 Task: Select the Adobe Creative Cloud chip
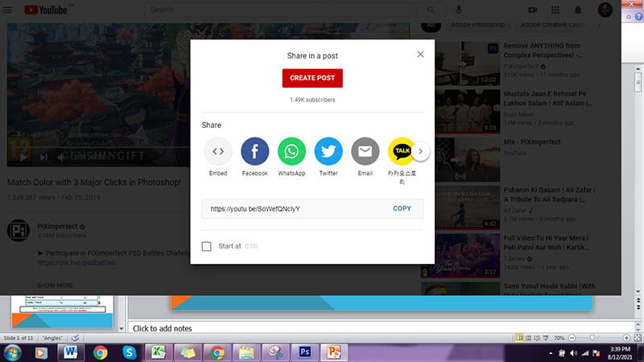click(551, 25)
